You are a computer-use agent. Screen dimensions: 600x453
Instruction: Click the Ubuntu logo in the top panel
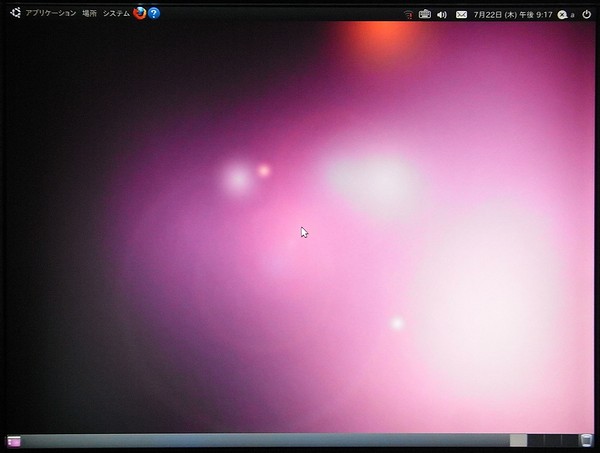coord(15,13)
